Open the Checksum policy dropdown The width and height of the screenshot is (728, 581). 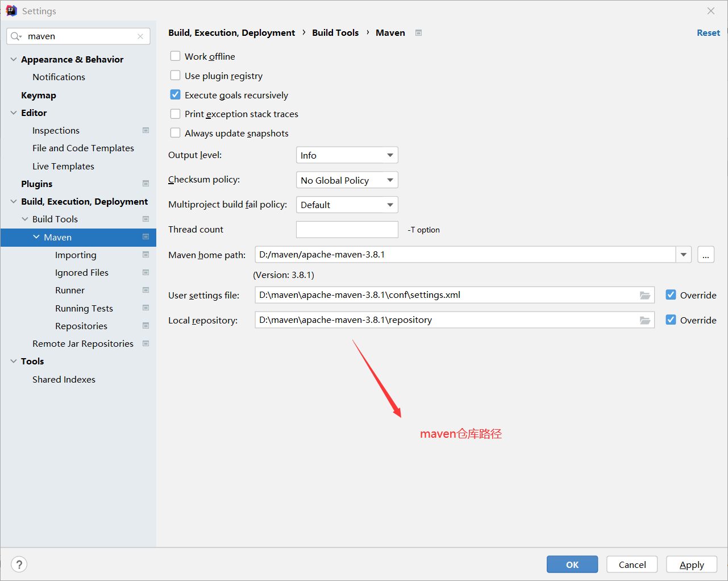coord(347,180)
